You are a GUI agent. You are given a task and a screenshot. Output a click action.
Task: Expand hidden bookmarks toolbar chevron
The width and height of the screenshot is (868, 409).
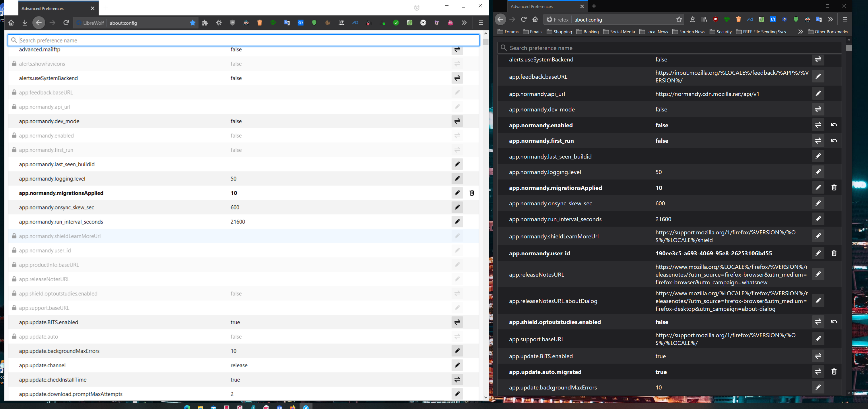tap(800, 32)
